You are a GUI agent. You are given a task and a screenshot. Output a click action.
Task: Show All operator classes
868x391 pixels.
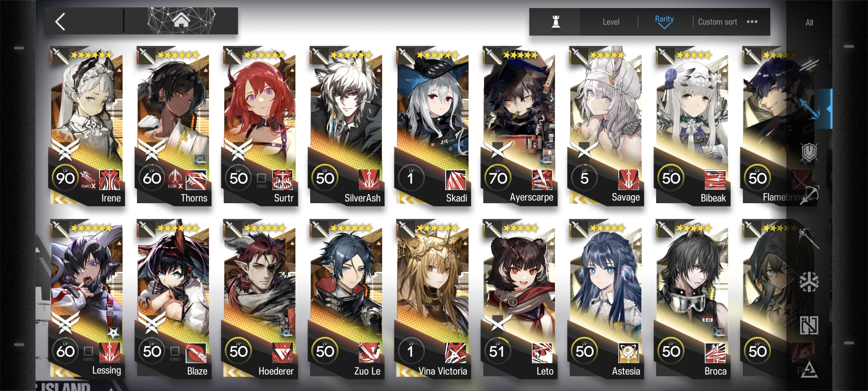click(809, 23)
